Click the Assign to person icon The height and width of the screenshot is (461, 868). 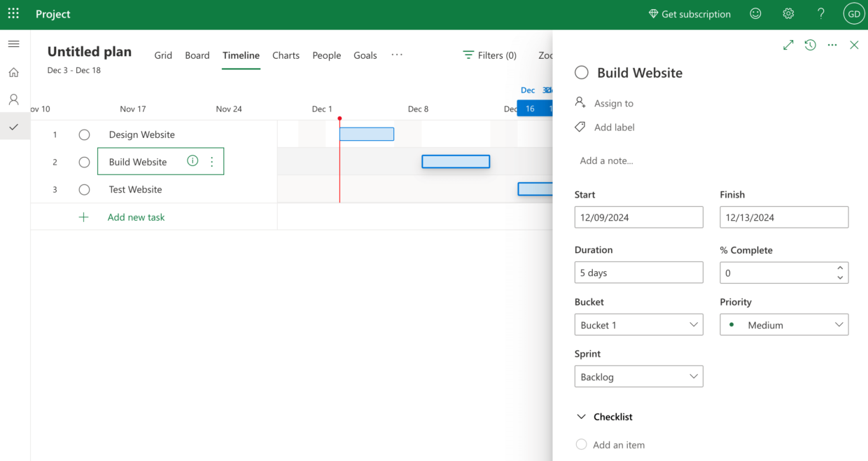(x=580, y=103)
